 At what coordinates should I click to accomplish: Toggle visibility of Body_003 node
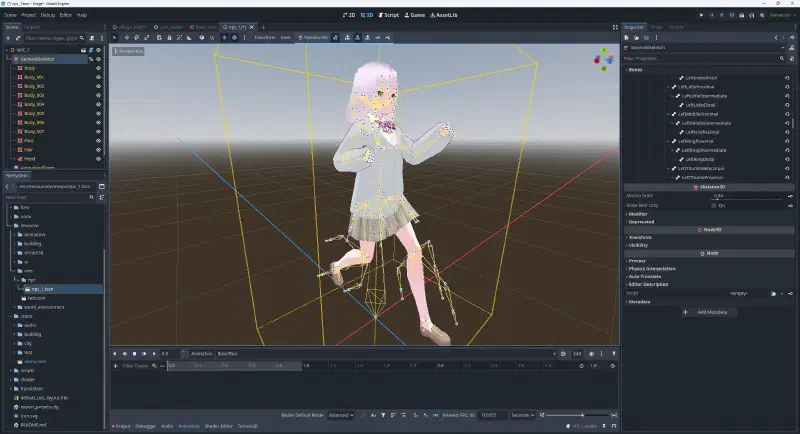[x=98, y=95]
